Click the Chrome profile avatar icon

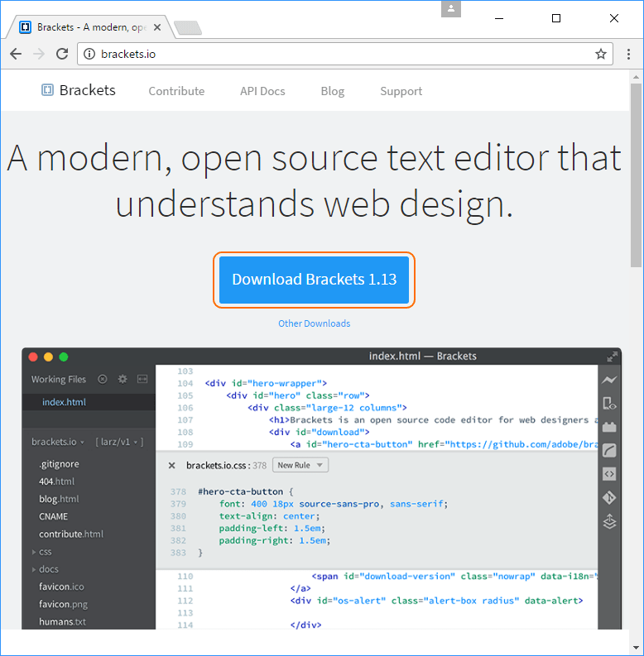(451, 9)
